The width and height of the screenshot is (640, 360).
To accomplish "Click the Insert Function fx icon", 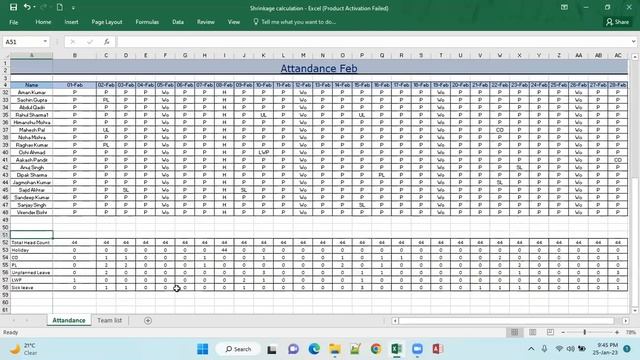I will (x=107, y=42).
